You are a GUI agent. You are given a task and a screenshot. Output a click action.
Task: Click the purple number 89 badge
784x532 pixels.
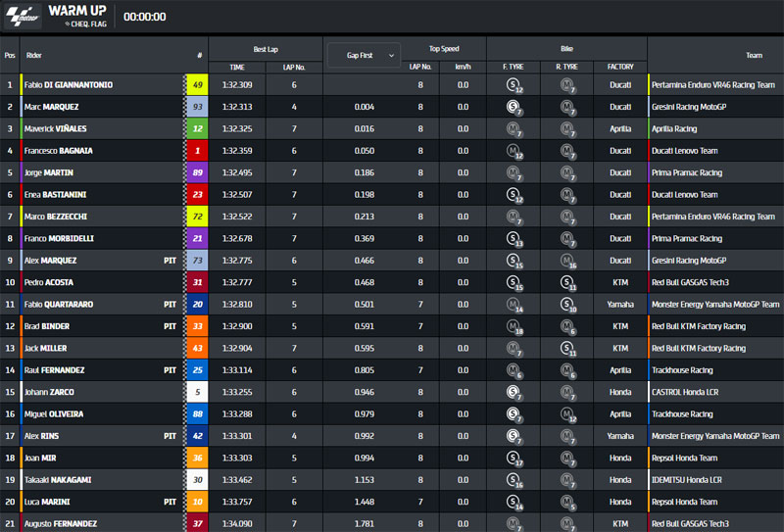tap(198, 172)
